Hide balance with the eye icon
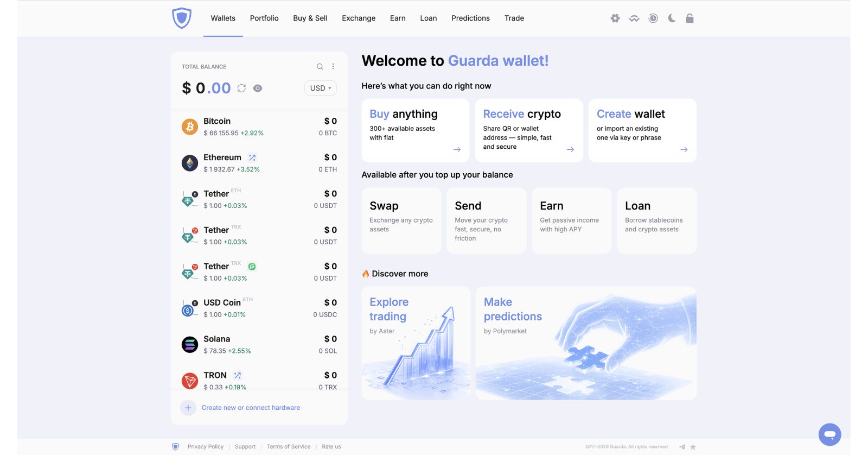The image size is (868, 455). (258, 88)
